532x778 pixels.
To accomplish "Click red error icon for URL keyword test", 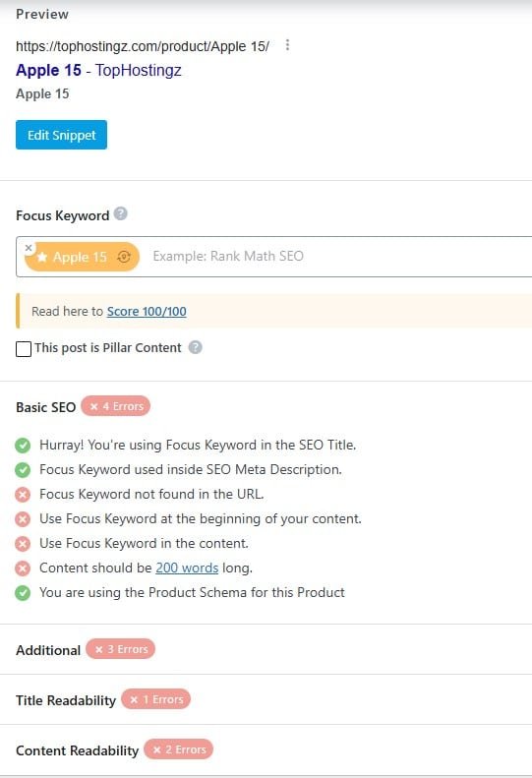I will tap(23, 495).
